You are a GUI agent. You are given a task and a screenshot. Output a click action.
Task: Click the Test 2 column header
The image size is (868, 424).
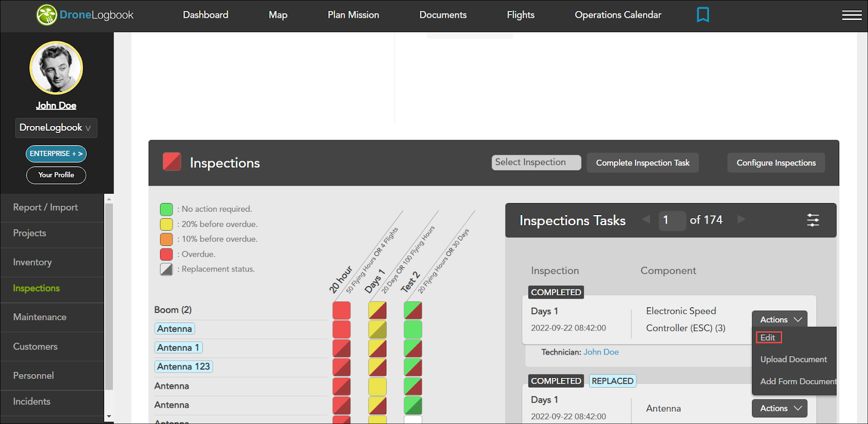coord(410,282)
